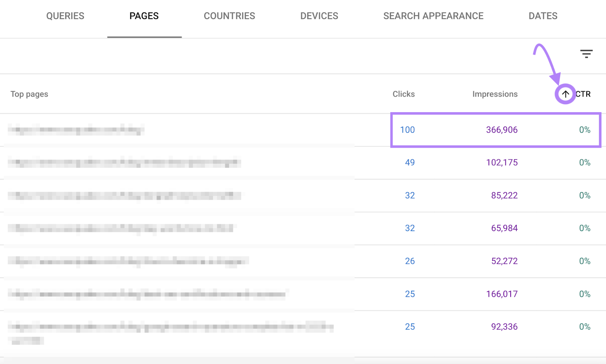Select the currently active PAGES tab
The image size is (606, 364).
pyautogui.click(x=144, y=16)
